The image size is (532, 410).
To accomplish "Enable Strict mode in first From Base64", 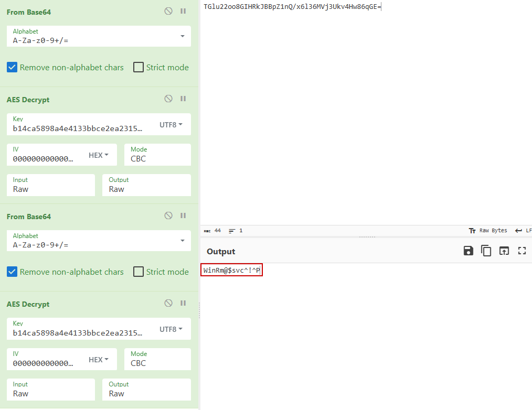I will 139,67.
